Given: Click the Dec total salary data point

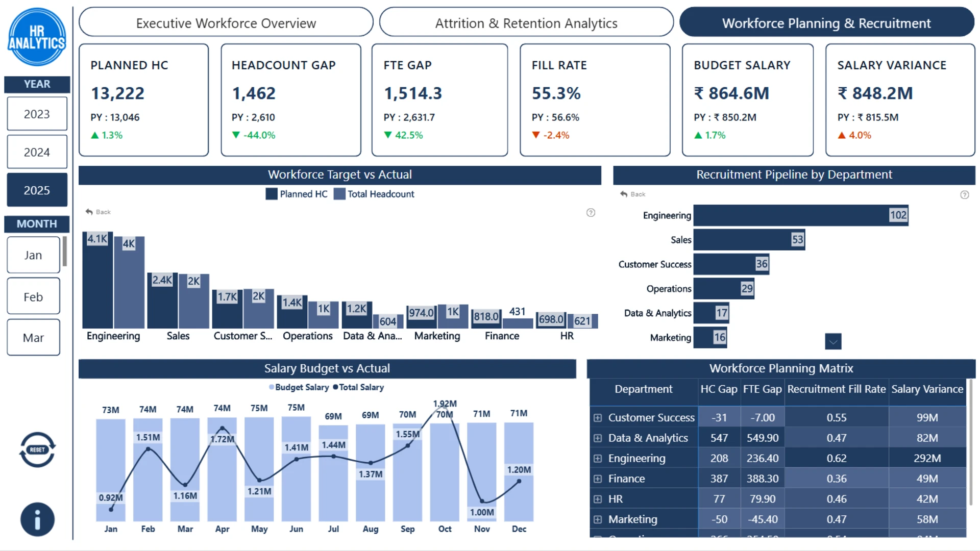Looking at the screenshot, I should point(519,481).
